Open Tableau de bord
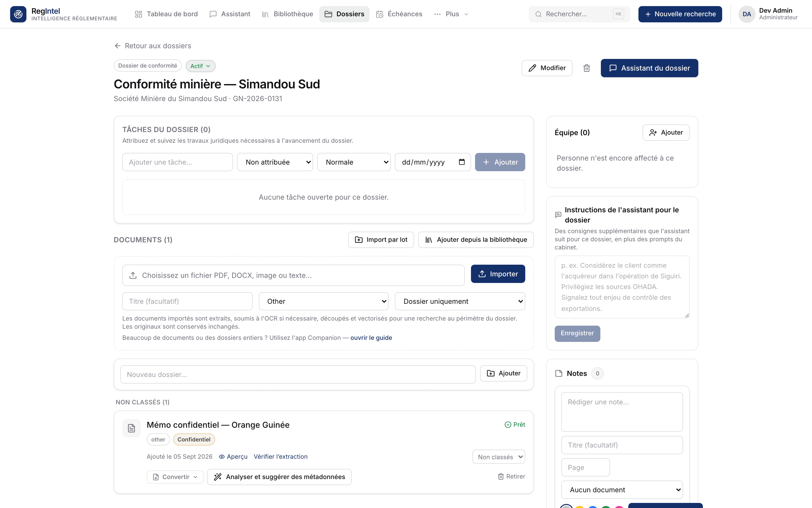The width and height of the screenshot is (812, 508). tap(166, 14)
